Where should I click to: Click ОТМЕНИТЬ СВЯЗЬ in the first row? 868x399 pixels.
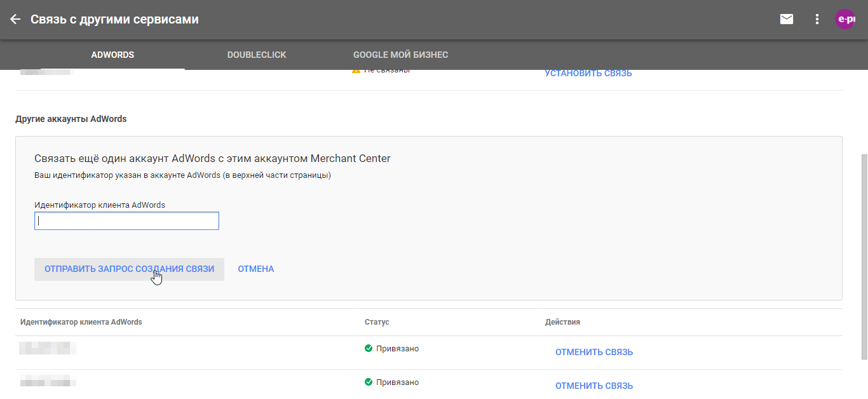tap(593, 352)
